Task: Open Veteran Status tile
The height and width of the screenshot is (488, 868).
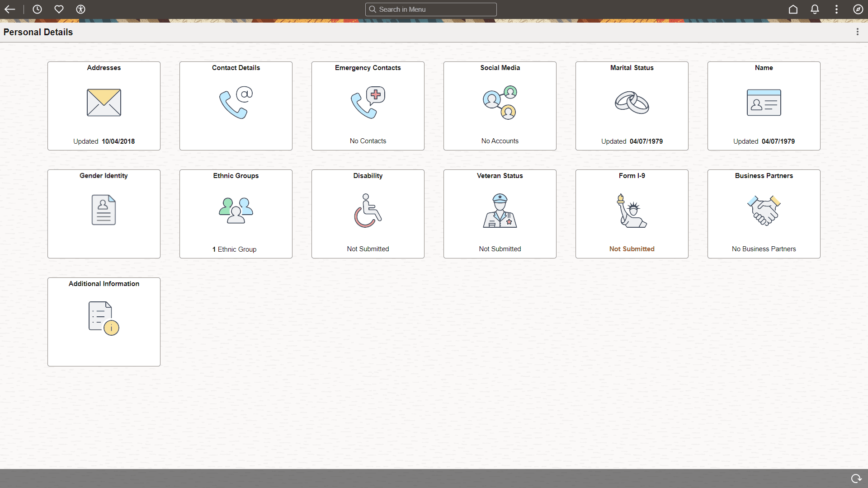Action: pyautogui.click(x=500, y=214)
